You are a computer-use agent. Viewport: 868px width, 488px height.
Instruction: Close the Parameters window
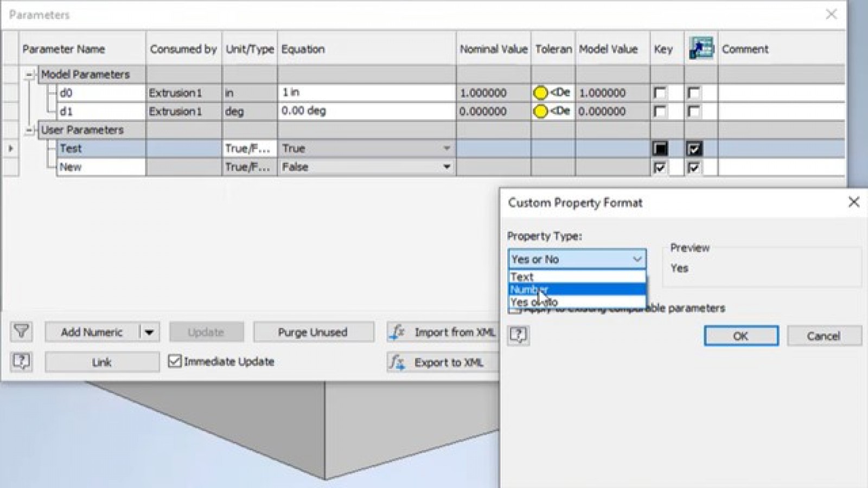pos(831,15)
